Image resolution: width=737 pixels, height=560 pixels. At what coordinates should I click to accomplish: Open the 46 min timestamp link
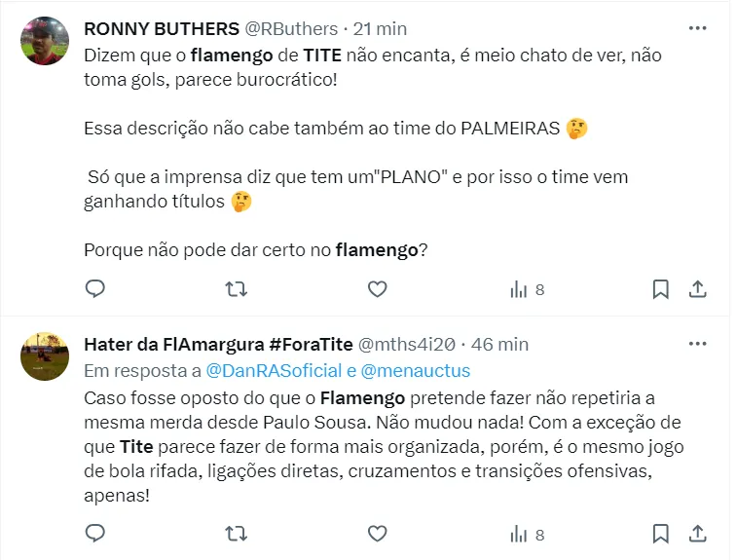pos(501,344)
